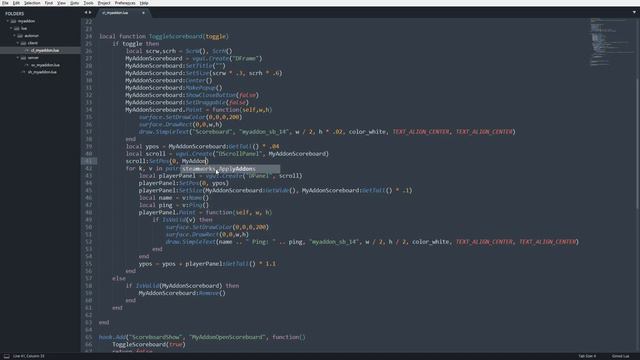Click "Scoreboard" string on line 37
The height and width of the screenshot is (360, 640).
pos(212,132)
